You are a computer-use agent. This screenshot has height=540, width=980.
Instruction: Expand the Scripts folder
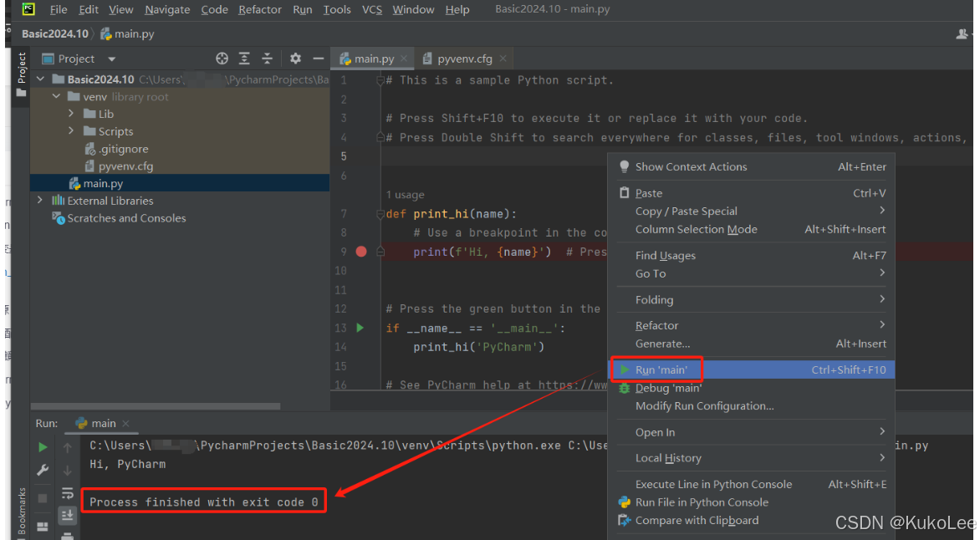pos(70,130)
